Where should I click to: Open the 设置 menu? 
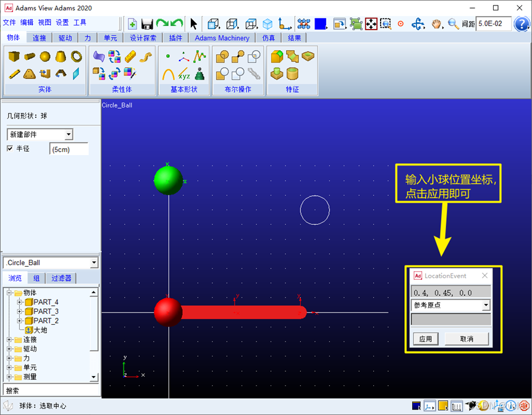[x=62, y=23]
